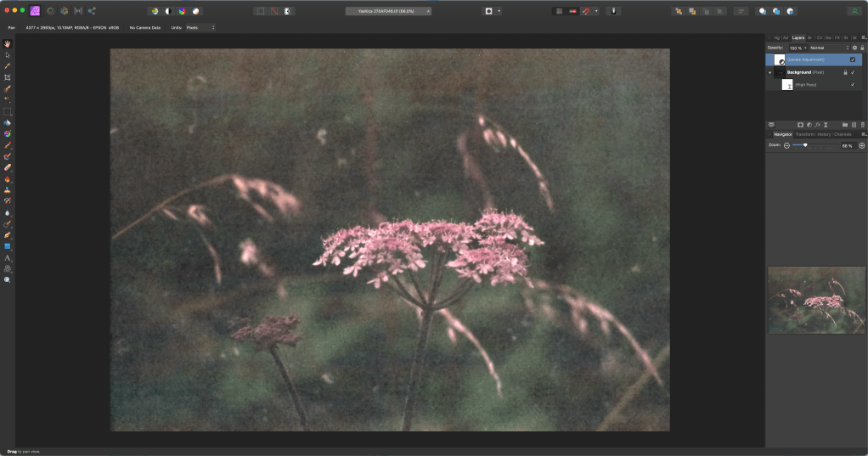Switch to the Develop Persona
868x456 pixels.
[x=64, y=11]
